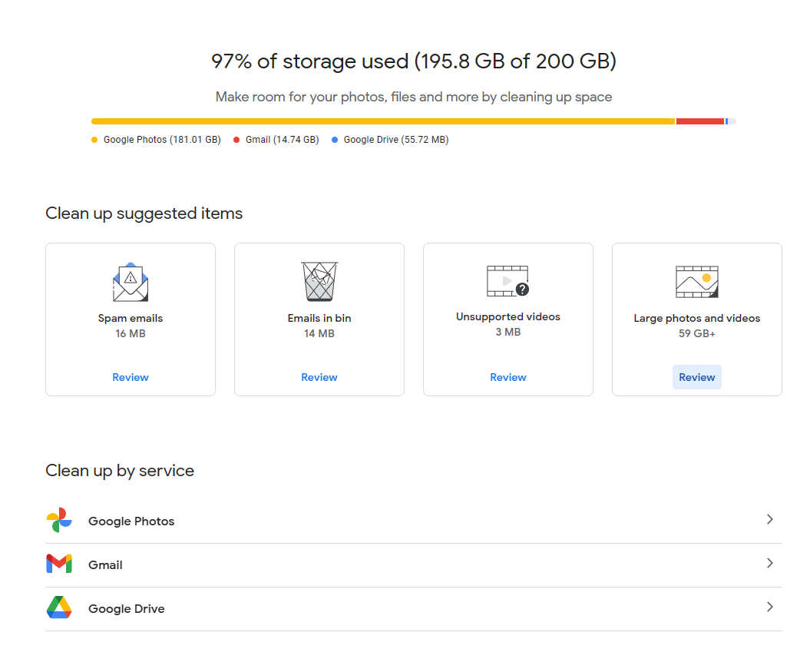Review unsupported videos
Image resolution: width=800 pixels, height=672 pixels.
pos(508,377)
